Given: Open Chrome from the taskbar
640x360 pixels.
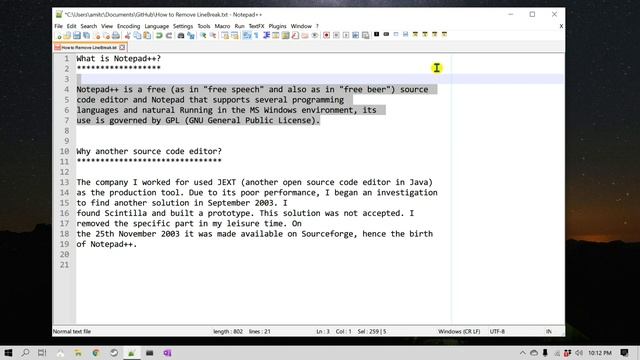Looking at the screenshot, I should click(x=96, y=353).
